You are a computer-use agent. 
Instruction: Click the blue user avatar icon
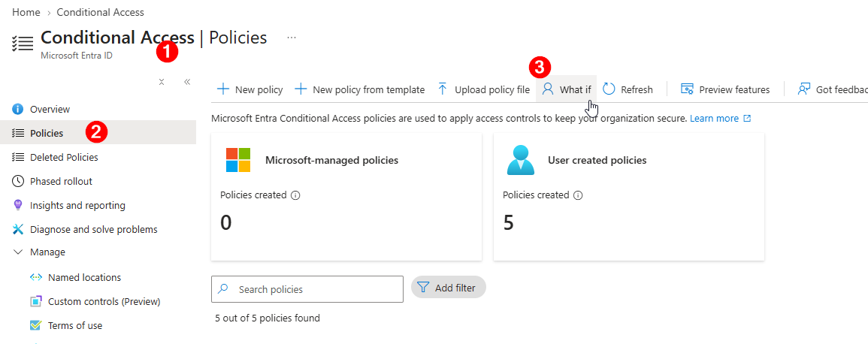point(520,161)
